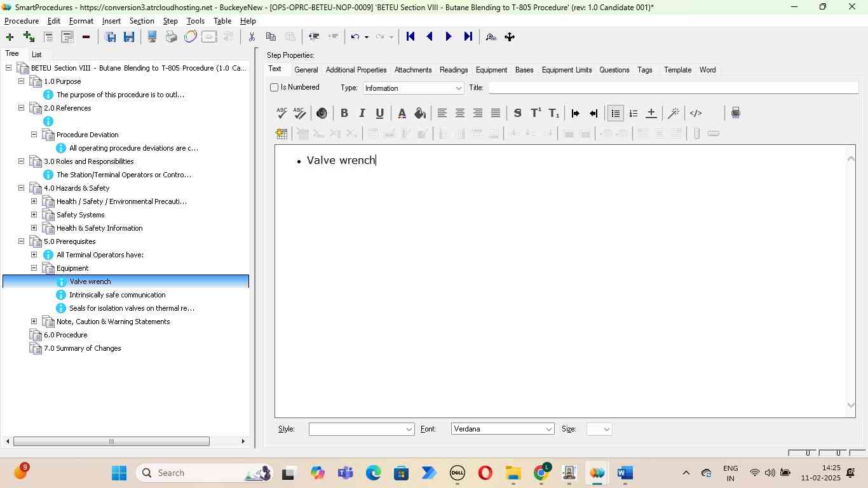Click the Title input field
The image size is (868, 488).
pyautogui.click(x=672, y=88)
